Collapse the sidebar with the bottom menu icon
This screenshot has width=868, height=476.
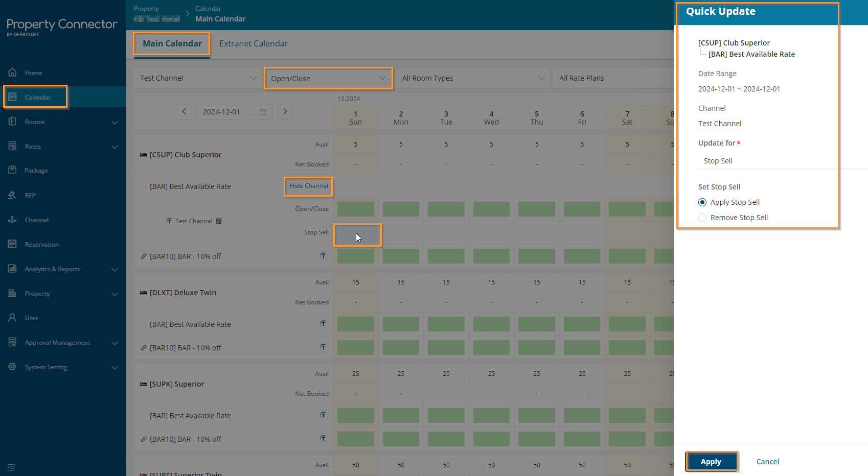11,467
